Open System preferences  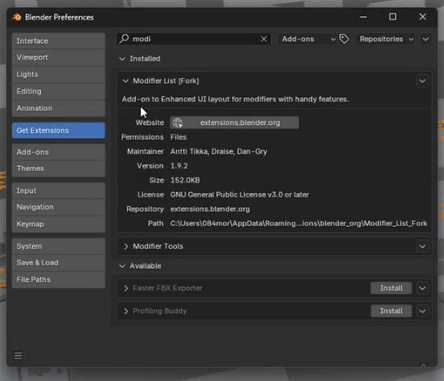pyautogui.click(x=59, y=246)
